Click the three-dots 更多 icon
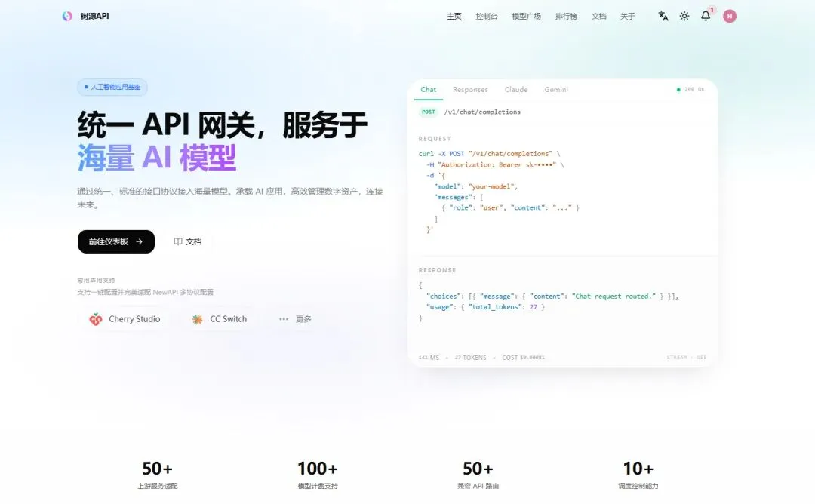The width and height of the screenshot is (815, 504). [284, 319]
